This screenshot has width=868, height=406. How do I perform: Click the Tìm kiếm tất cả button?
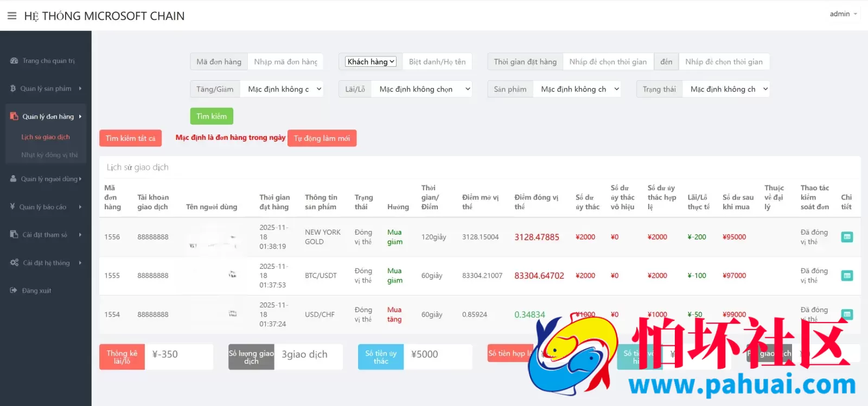(130, 138)
